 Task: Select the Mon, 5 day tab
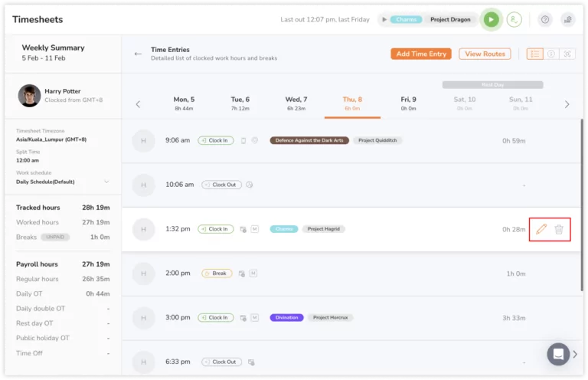point(184,103)
